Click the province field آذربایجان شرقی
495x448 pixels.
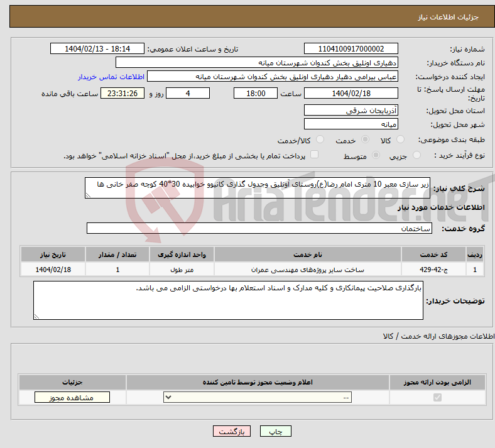coord(351,110)
